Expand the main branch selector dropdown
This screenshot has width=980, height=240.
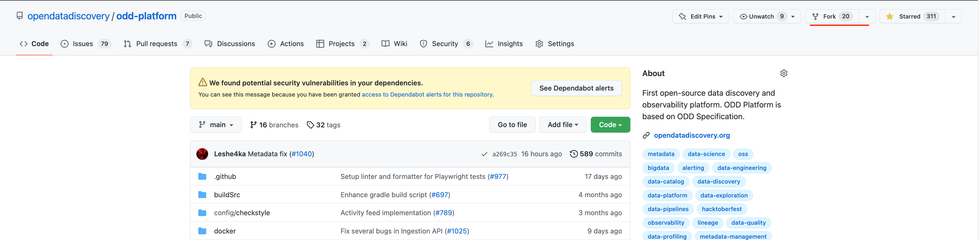coord(216,125)
